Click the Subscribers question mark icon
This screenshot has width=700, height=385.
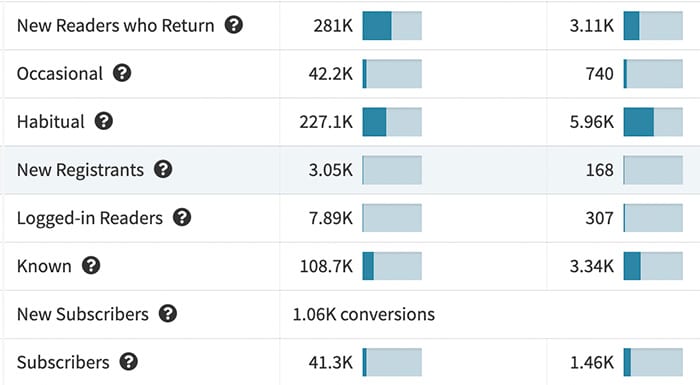click(x=129, y=362)
